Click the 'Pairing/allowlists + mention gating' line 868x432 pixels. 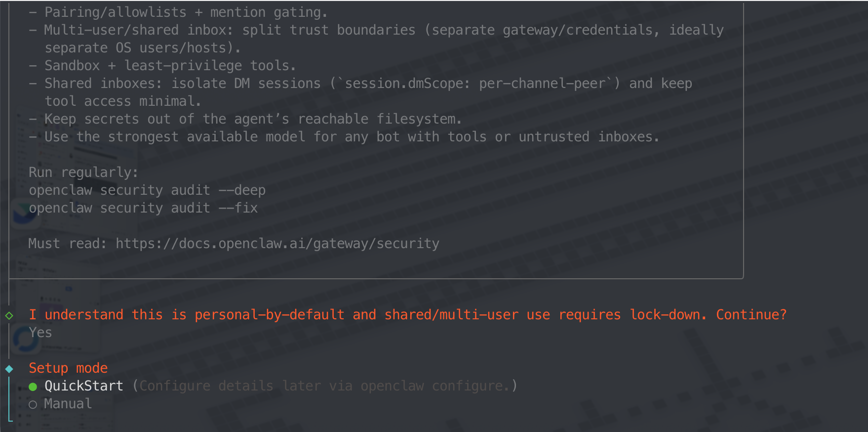[x=186, y=12]
